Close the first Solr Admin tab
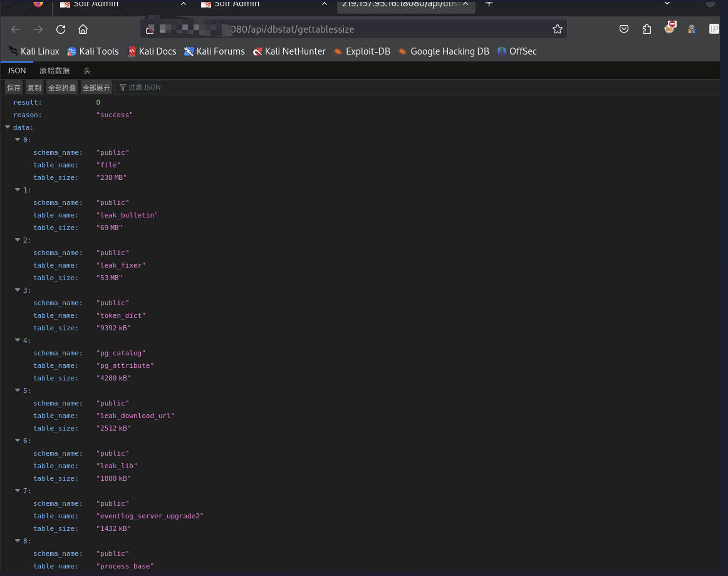 184,3
